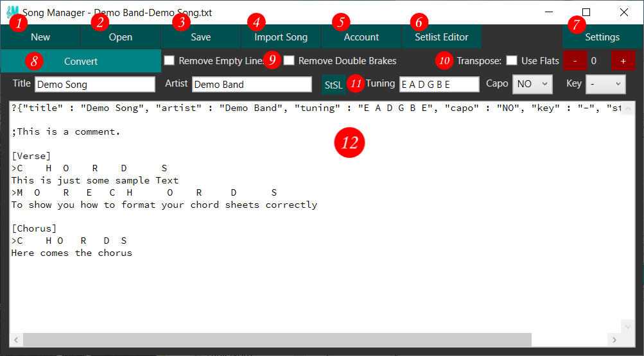Click the StSL button
This screenshot has height=356, width=644.
(333, 85)
